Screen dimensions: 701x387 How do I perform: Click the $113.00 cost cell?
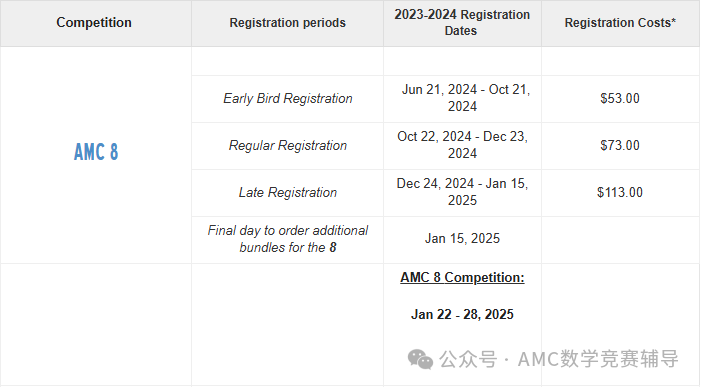coord(620,192)
